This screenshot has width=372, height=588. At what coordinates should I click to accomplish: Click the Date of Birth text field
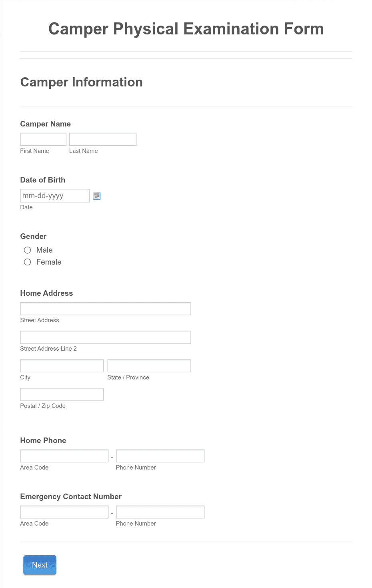pos(55,195)
